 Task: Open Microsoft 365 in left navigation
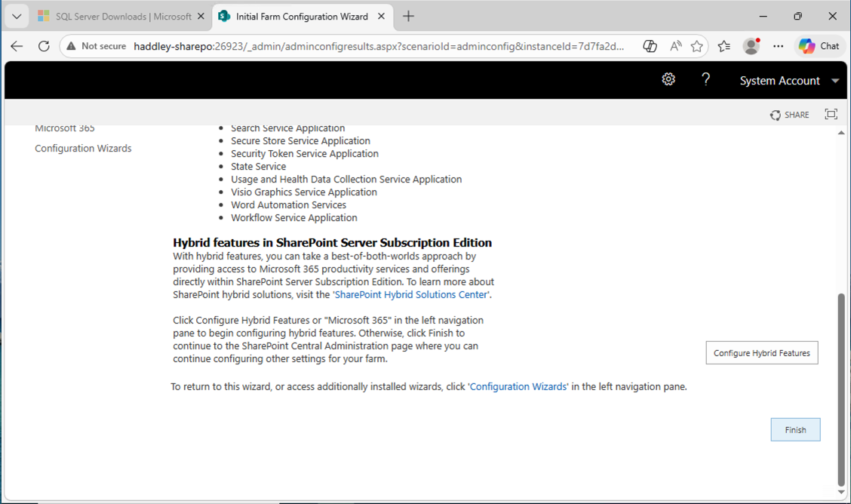click(65, 129)
